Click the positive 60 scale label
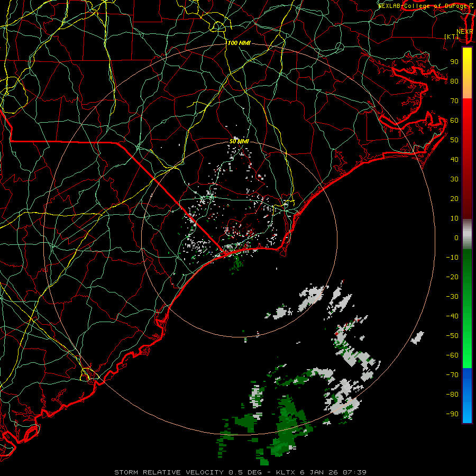This screenshot has width=476, height=476. (454, 121)
